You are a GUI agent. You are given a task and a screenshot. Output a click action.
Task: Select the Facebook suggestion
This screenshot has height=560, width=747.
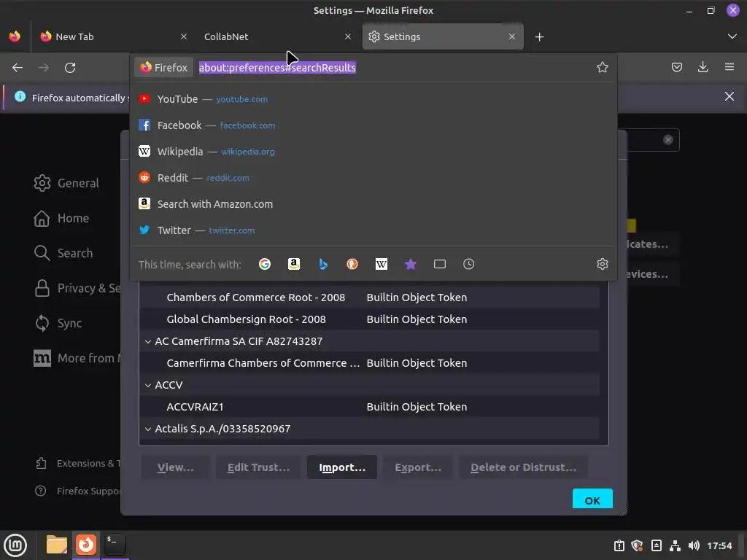pos(373,125)
